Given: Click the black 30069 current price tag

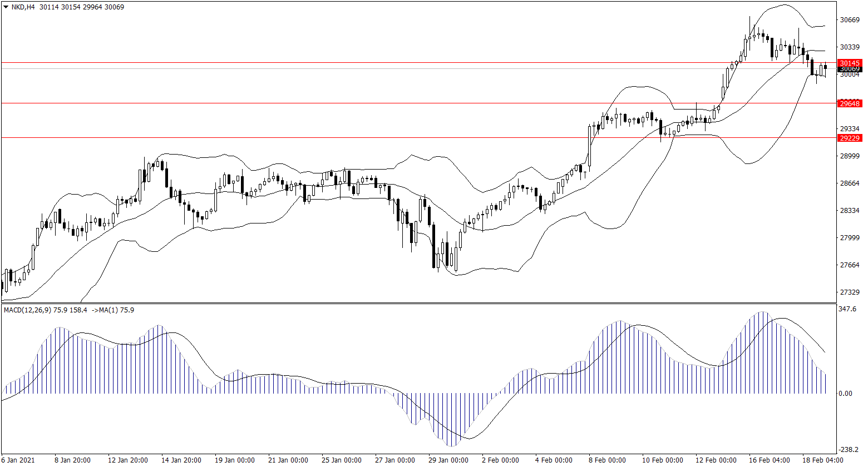Looking at the screenshot, I should pyautogui.click(x=850, y=69).
